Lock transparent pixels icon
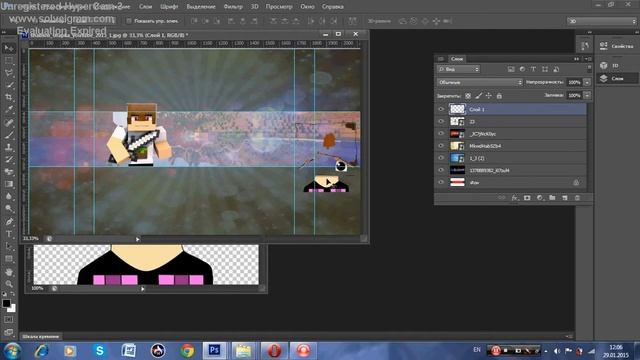Viewport: 640px width, 360px height. tap(468, 96)
